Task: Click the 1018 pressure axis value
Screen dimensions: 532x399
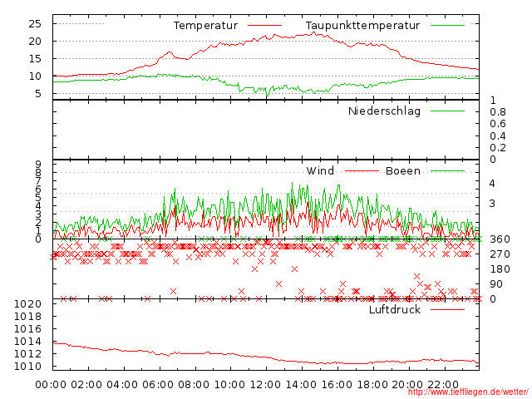Action: tap(27, 317)
